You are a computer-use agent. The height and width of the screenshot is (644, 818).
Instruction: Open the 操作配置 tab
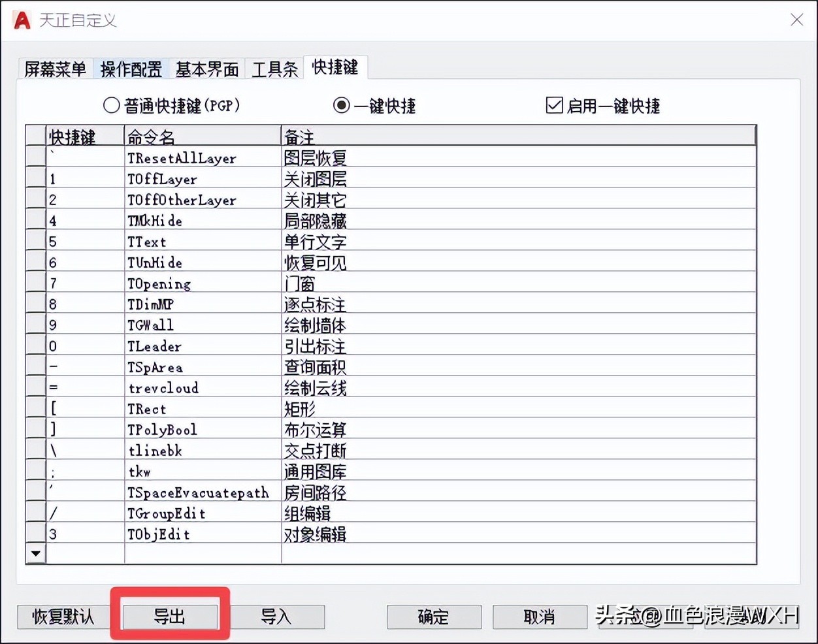(x=131, y=69)
